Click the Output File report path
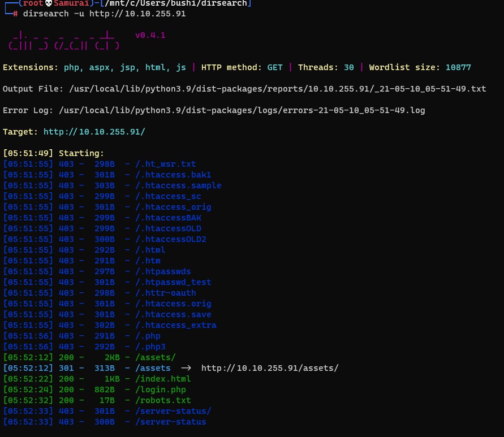The height and width of the screenshot is (437, 504). pos(277,89)
